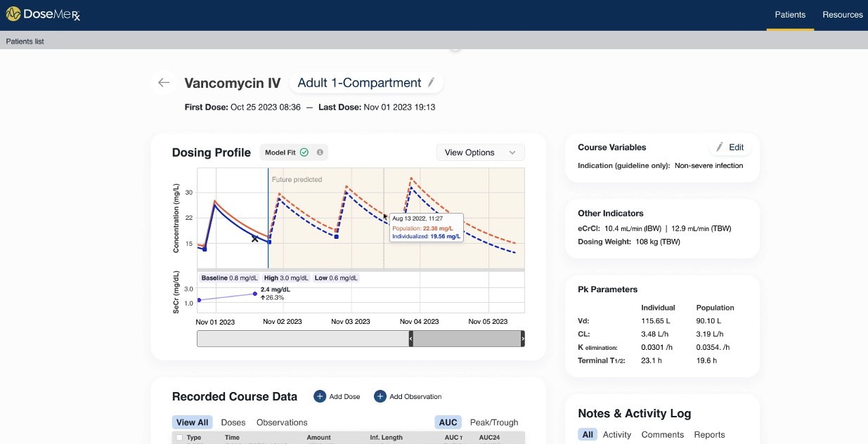Click the Edit pencil in Course Variables

tap(720, 148)
